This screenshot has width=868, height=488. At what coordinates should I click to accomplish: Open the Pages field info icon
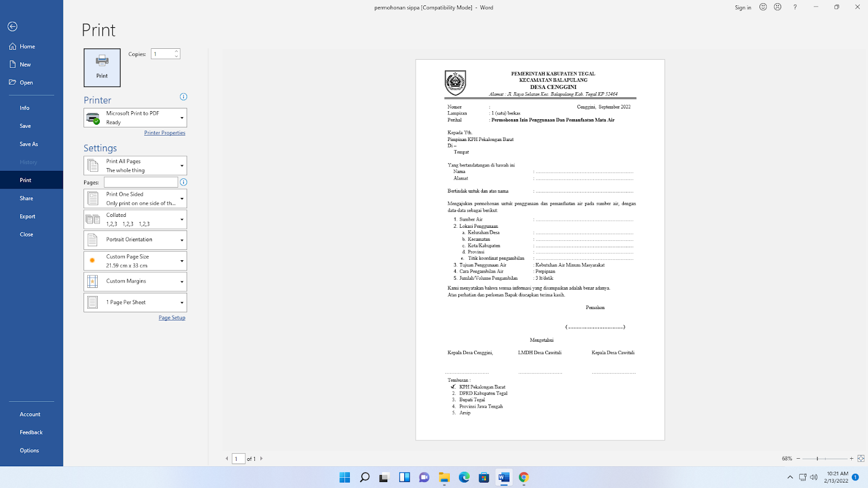click(183, 182)
